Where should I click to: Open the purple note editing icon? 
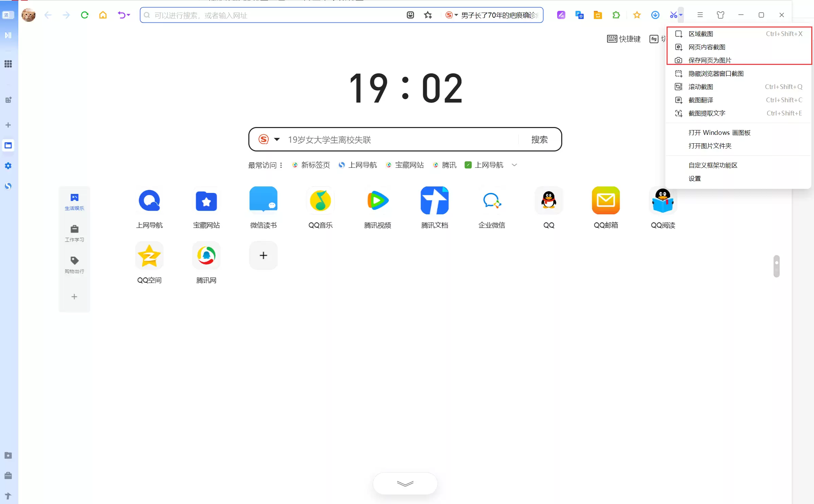[x=561, y=15]
